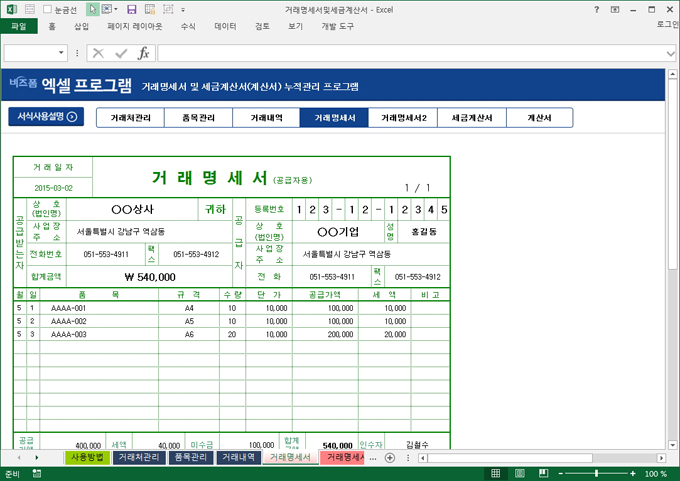Viewport: 680px width, 481px height.
Task: Click the Save icon in quick access toolbar
Action: coord(131,9)
